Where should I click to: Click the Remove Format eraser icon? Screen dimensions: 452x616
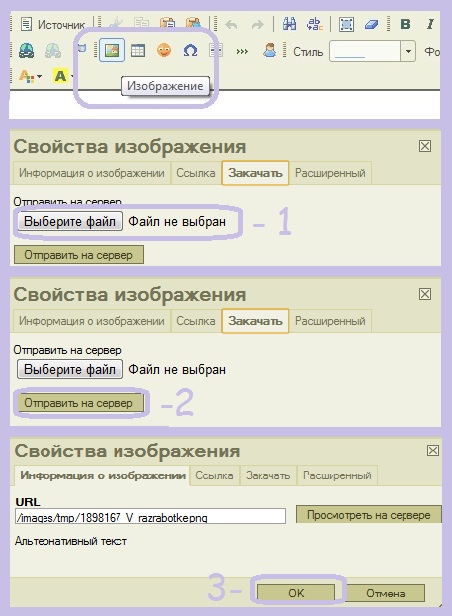click(371, 25)
